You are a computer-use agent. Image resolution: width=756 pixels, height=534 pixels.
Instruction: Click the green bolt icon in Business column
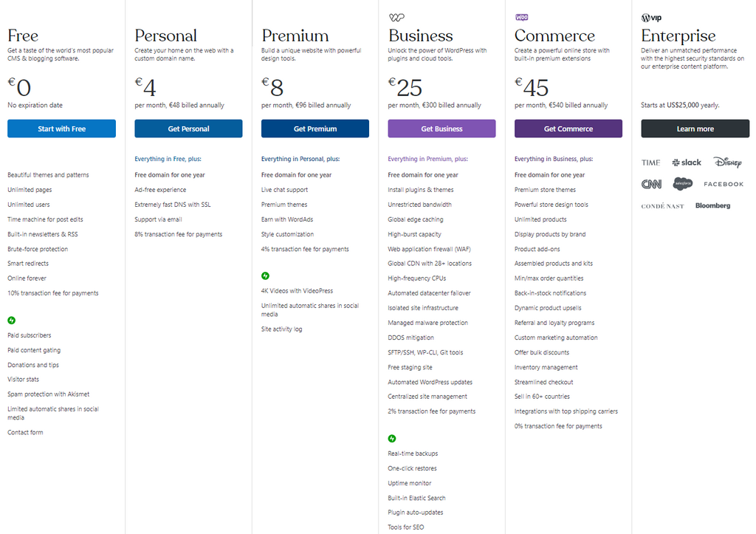pyautogui.click(x=391, y=439)
